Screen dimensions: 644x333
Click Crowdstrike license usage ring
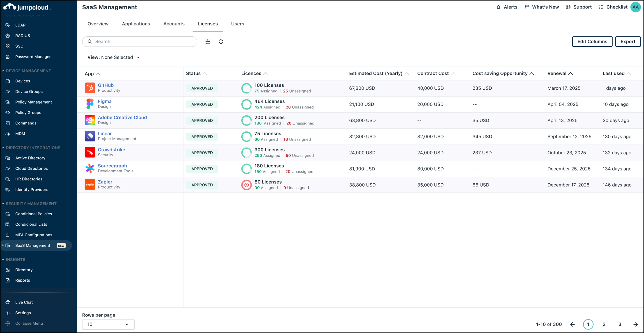[246, 153]
